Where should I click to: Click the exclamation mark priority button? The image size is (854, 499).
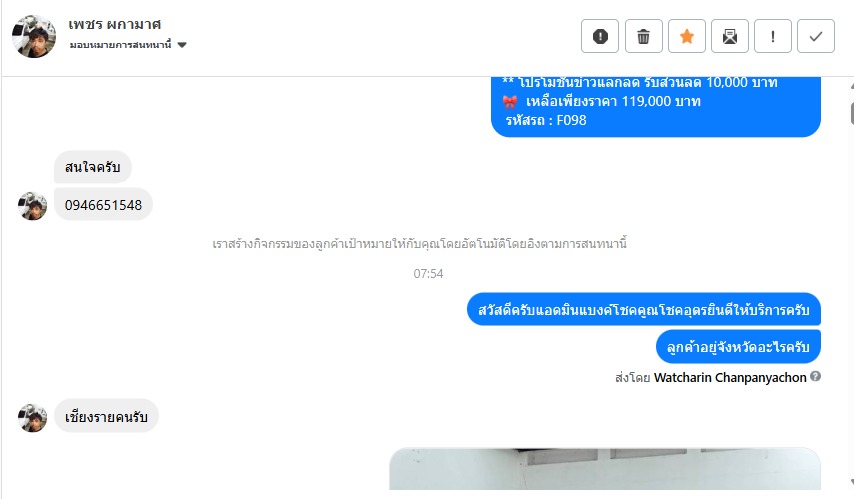coord(773,36)
